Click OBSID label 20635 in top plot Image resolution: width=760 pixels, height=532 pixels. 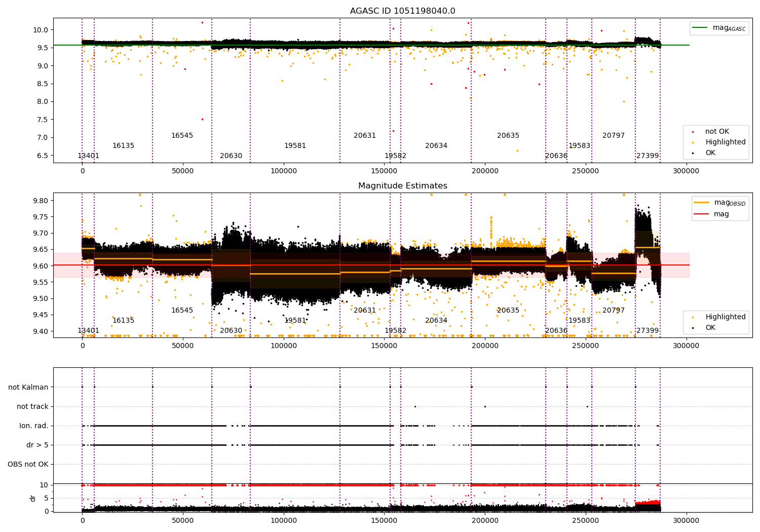pyautogui.click(x=508, y=135)
